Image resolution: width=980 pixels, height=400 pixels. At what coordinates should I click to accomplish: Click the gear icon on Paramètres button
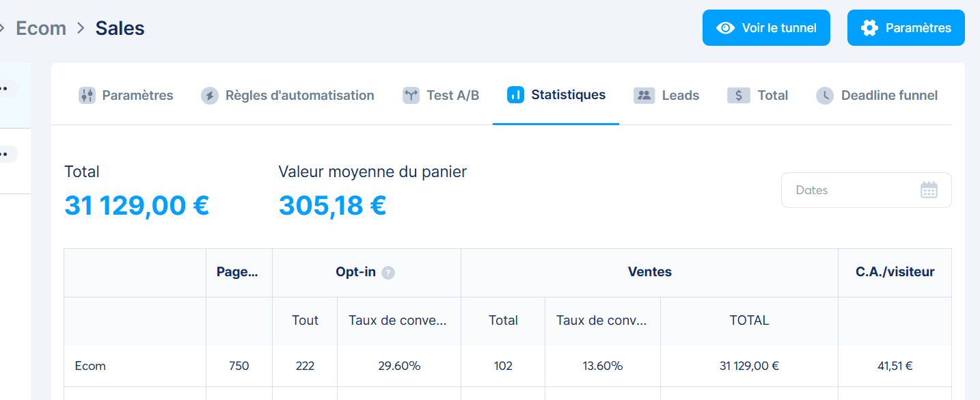(869, 28)
